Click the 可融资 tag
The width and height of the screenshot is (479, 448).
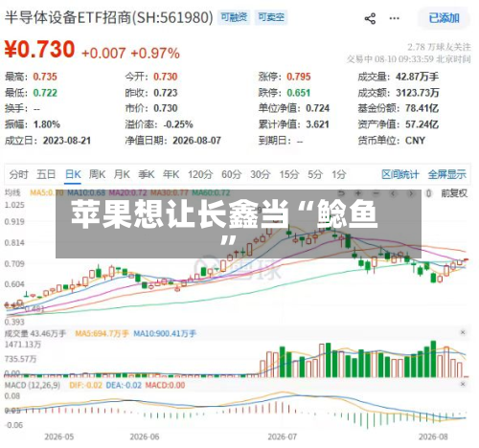234,17
